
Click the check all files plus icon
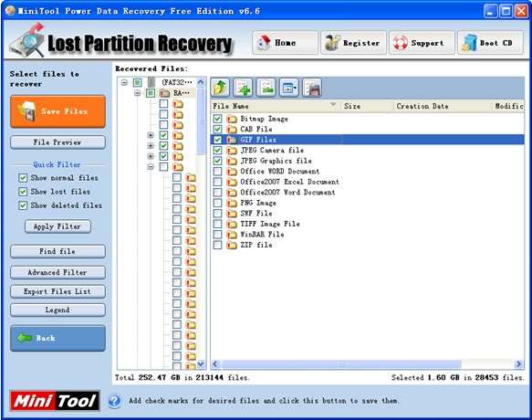coord(243,88)
